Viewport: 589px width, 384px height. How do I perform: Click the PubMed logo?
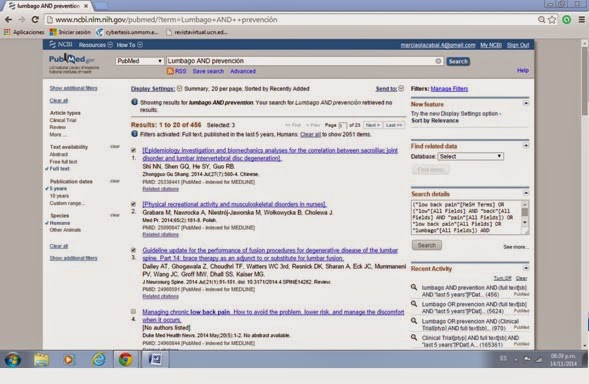pyautogui.click(x=71, y=59)
